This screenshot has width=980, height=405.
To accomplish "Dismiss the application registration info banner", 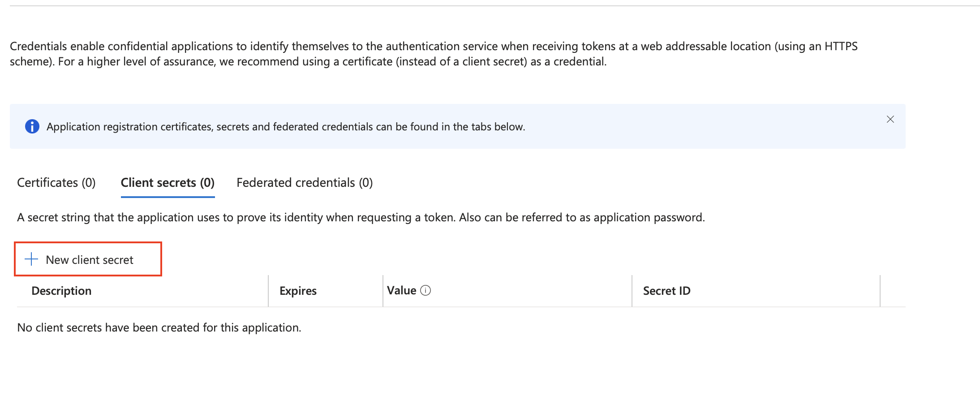I will pos(890,119).
